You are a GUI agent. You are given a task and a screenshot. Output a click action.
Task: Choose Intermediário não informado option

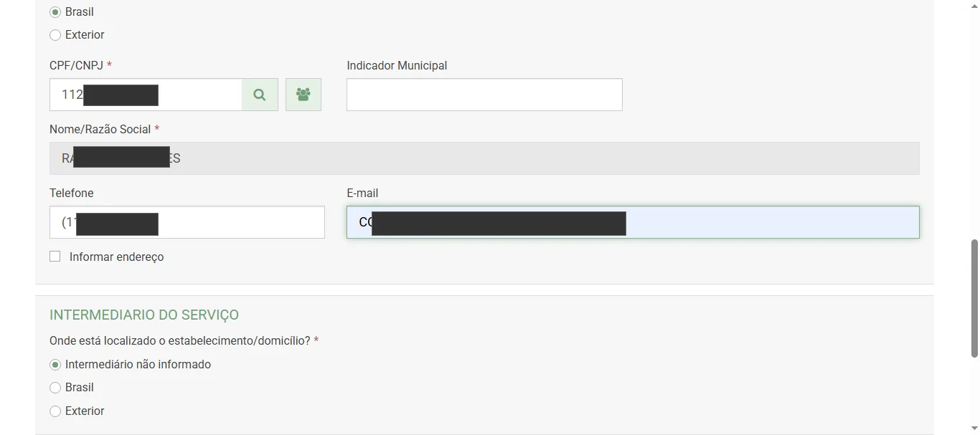pos(55,364)
